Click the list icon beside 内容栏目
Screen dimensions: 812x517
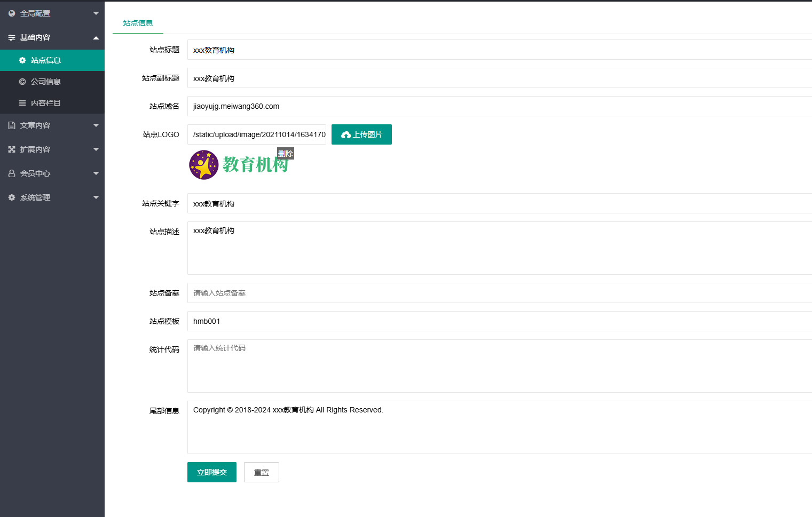[x=22, y=103]
